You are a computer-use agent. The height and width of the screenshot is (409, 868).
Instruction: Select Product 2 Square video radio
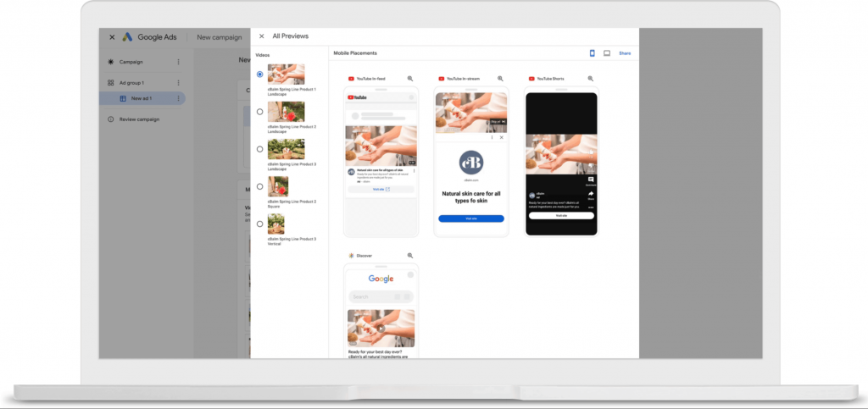(259, 187)
